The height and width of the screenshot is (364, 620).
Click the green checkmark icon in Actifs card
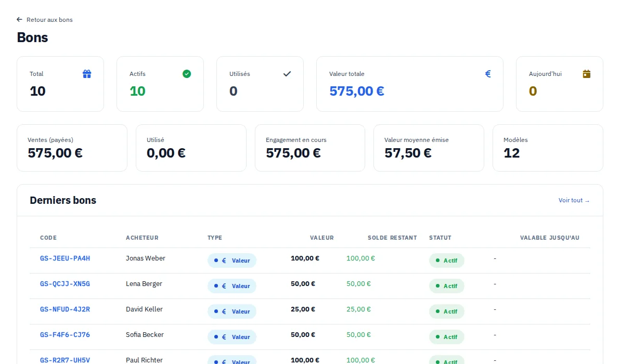(x=187, y=74)
